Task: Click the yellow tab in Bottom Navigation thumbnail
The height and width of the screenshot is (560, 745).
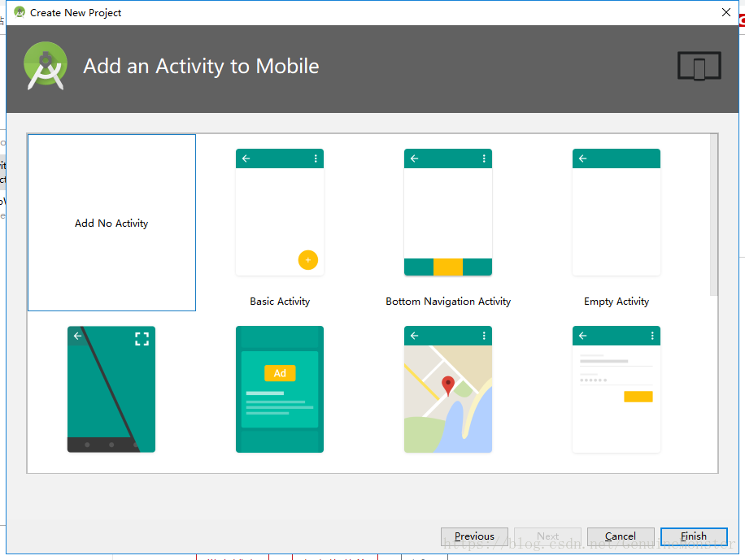Action: coord(448,267)
